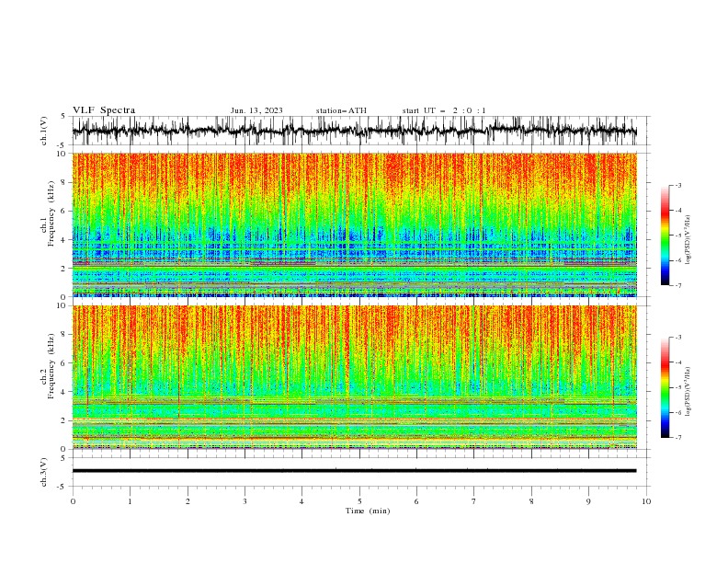This screenshot has width=728, height=563.
Task: Click time axis tick label "9"
Action: pos(588,501)
